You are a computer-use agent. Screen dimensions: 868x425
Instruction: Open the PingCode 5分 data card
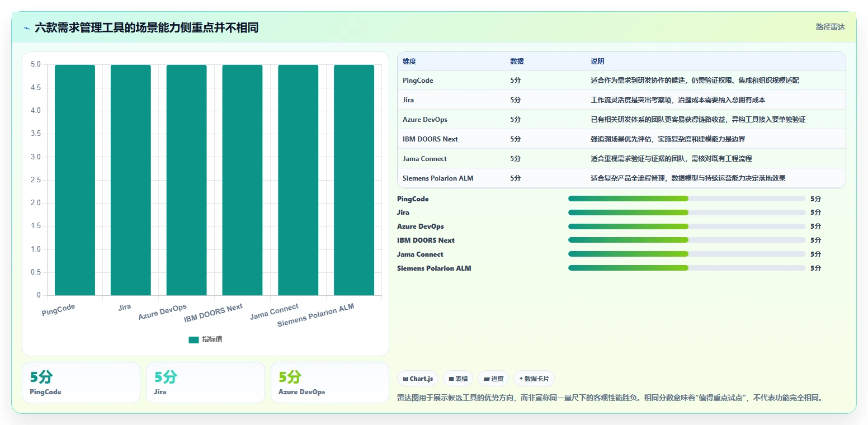(x=81, y=382)
